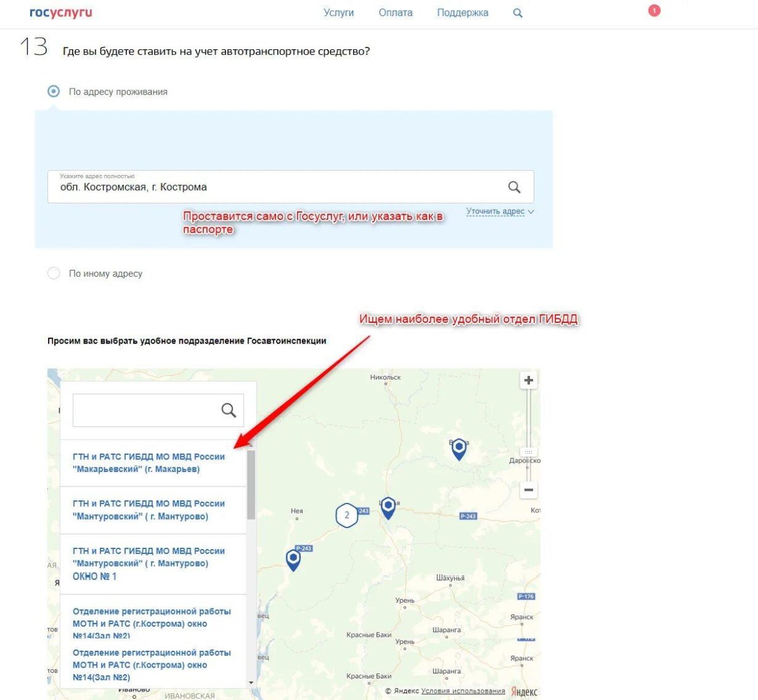Select the По адресу проживания option

(x=54, y=91)
